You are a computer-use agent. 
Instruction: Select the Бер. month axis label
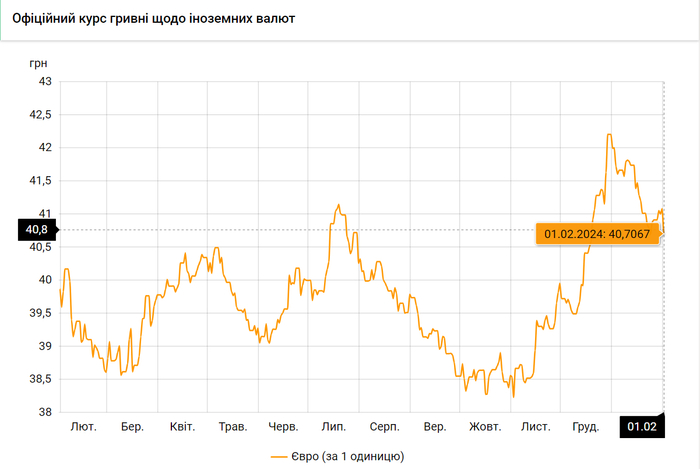[x=133, y=427]
